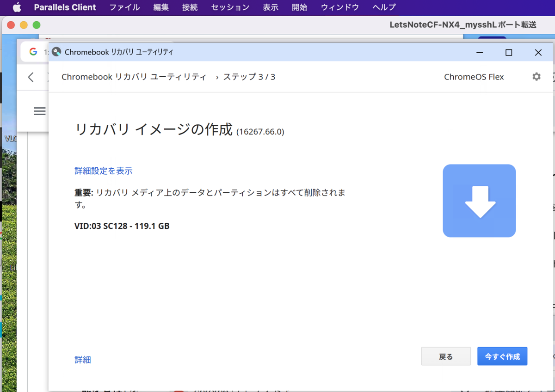Viewport: 555px width, 392px height.
Task: Minimize the recovery utility window
Action: pos(480,53)
